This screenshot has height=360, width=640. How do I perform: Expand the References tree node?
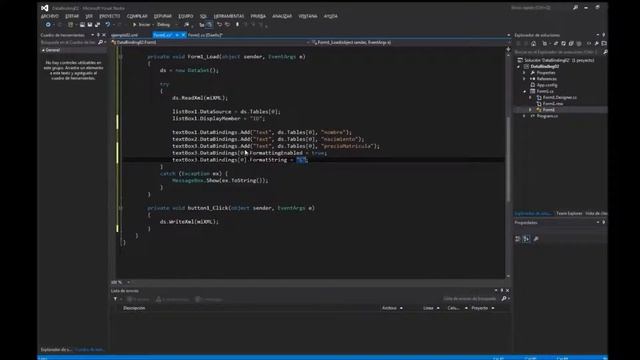tap(524, 79)
